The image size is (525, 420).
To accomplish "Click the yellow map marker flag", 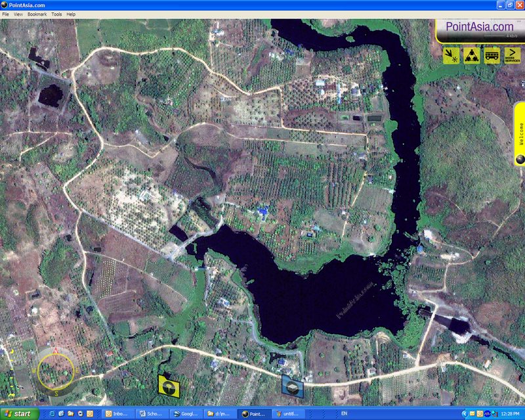I will pyautogui.click(x=169, y=385).
